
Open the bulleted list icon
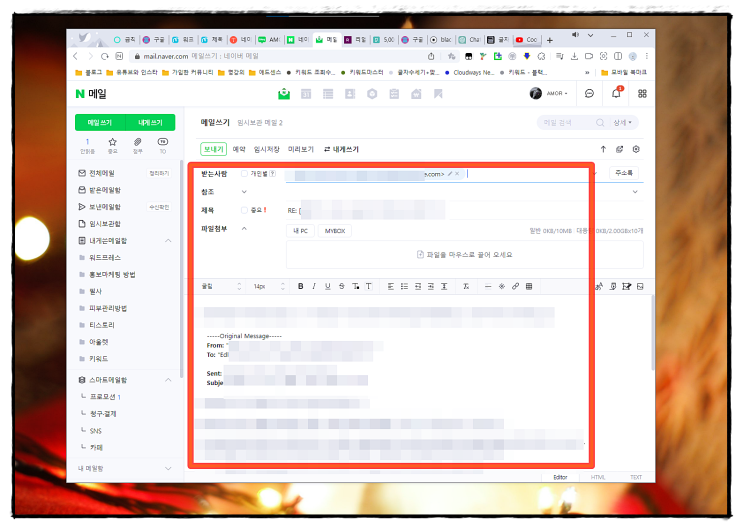point(404,286)
